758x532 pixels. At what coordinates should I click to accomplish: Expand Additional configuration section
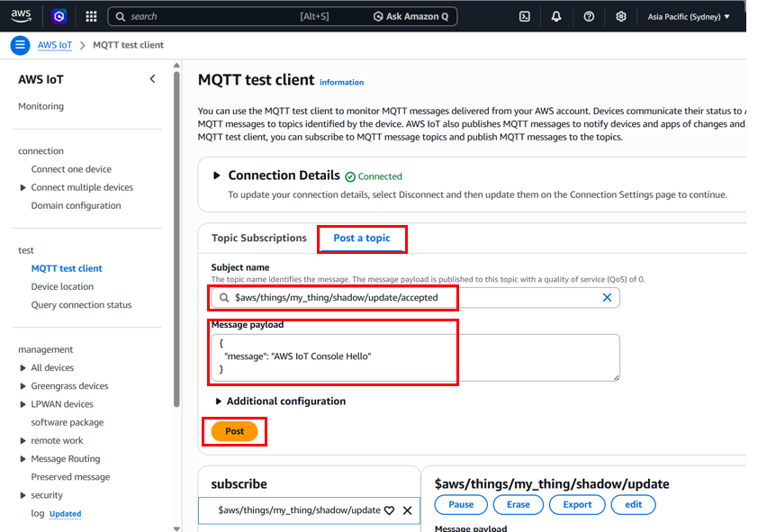[x=218, y=401]
